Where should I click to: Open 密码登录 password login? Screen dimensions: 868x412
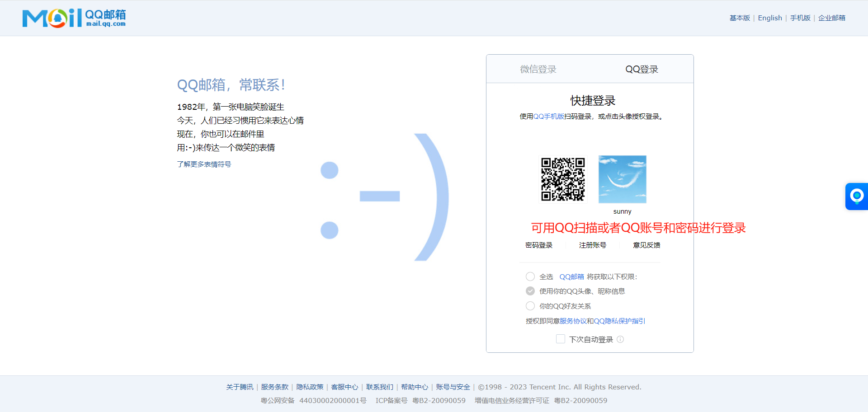pyautogui.click(x=539, y=245)
